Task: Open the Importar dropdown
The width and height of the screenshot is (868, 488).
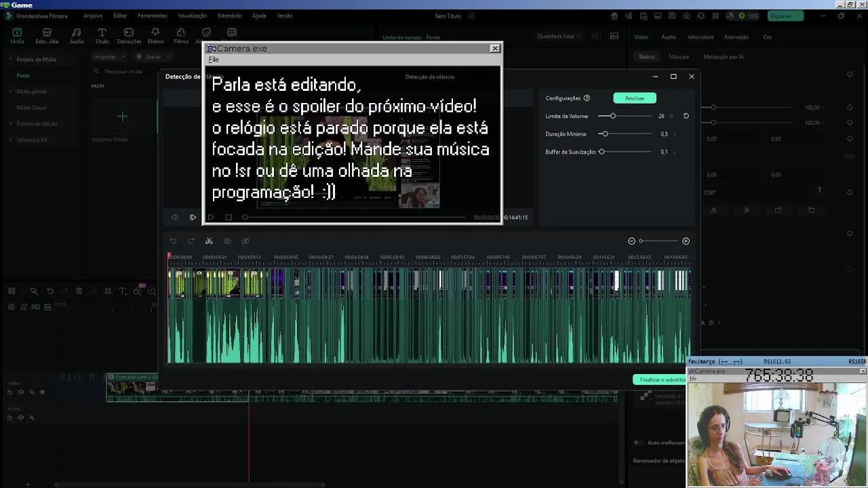Action: 109,57
